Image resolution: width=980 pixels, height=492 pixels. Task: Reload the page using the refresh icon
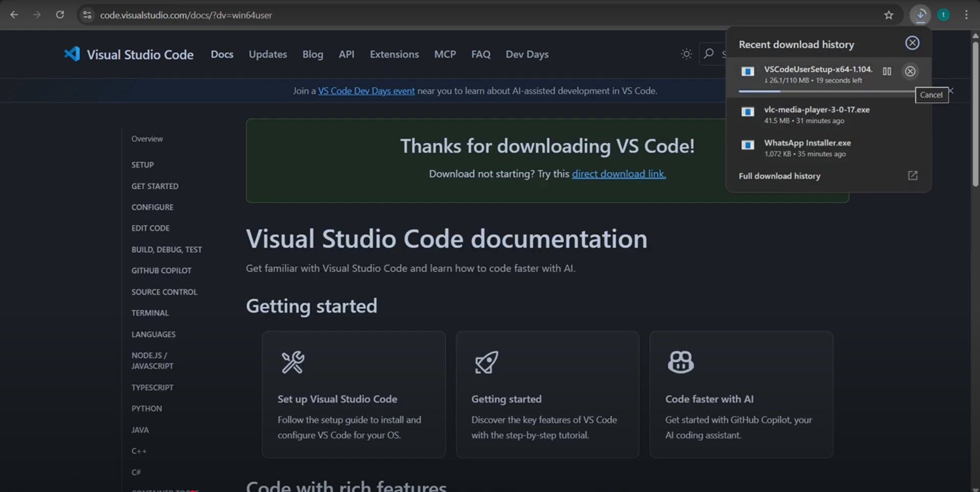tap(60, 15)
